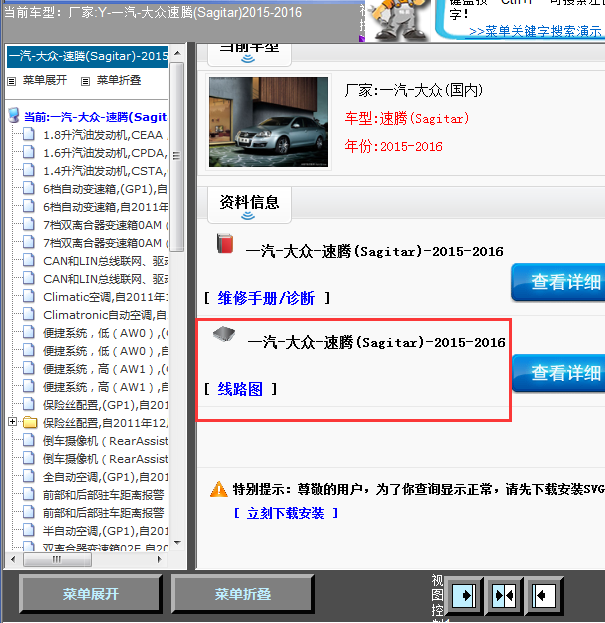Click the 立刻下载安装 link
605x623 pixels.
pos(285,513)
